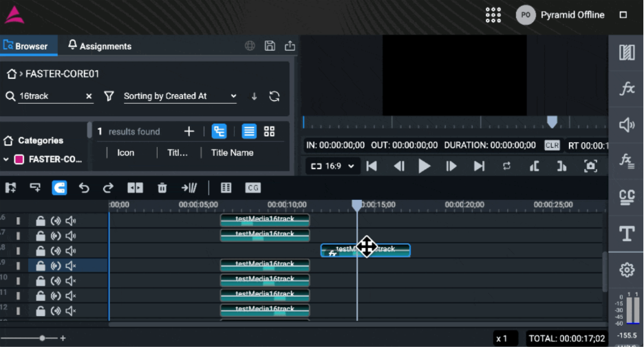Image resolution: width=644 pixels, height=347 pixels.
Task: Click the CLR clear in/out button
Action: coord(552,145)
